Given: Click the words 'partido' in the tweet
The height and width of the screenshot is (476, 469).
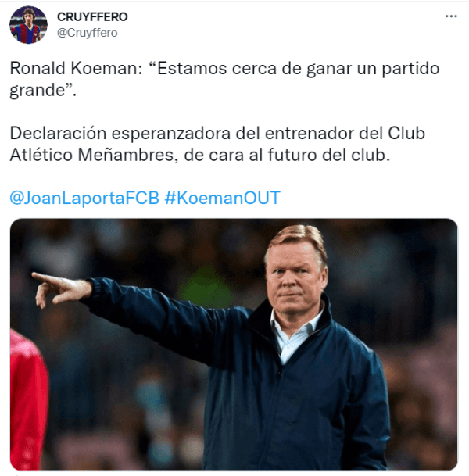Looking at the screenshot, I should pos(410,68).
